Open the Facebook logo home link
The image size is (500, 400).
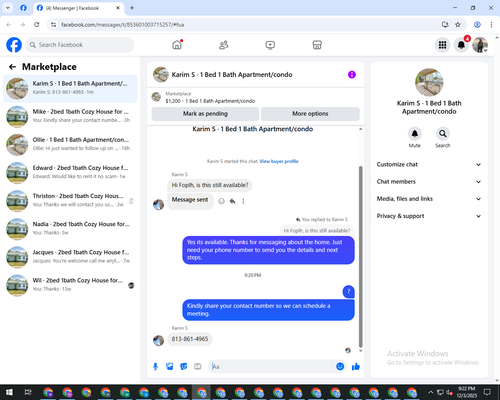(x=14, y=45)
